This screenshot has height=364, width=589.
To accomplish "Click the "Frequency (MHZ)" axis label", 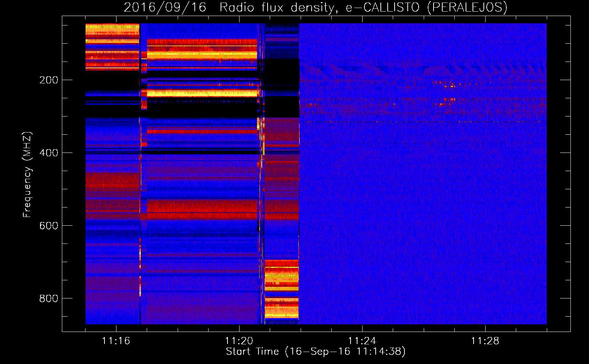I will (27, 175).
